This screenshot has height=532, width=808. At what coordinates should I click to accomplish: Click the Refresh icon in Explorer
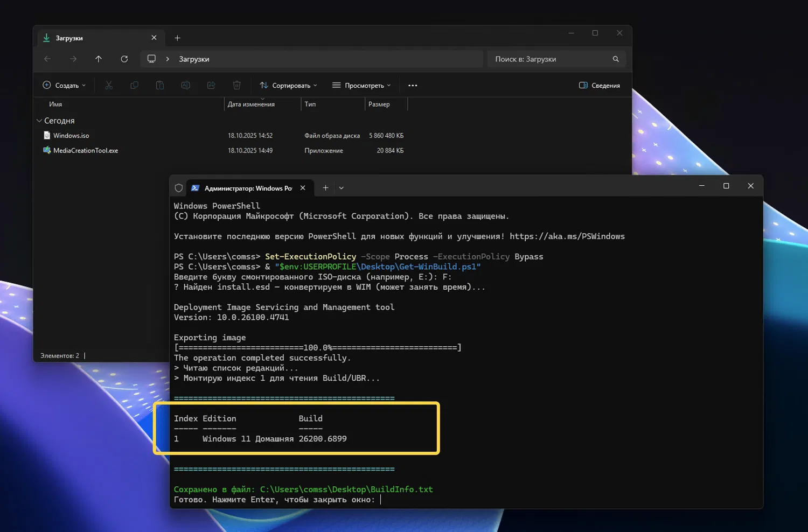(x=124, y=59)
